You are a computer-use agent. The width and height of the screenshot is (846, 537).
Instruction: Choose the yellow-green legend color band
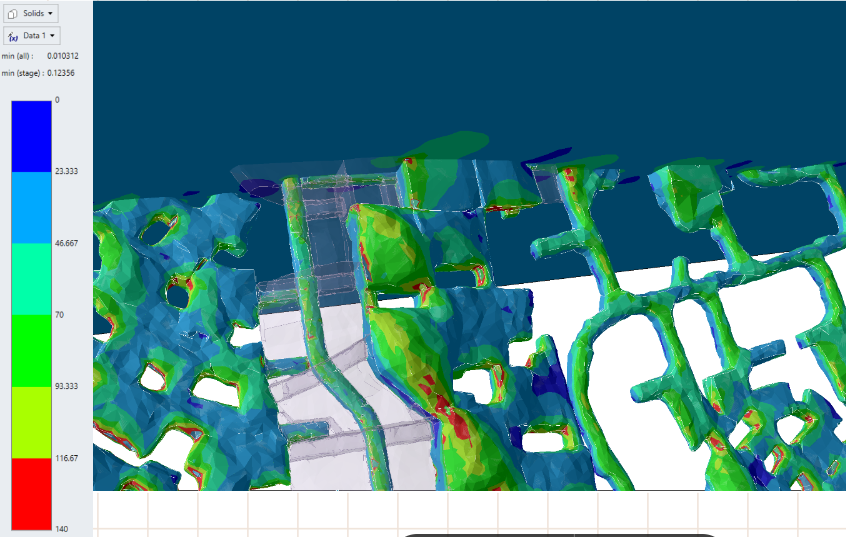pyautogui.click(x=31, y=422)
